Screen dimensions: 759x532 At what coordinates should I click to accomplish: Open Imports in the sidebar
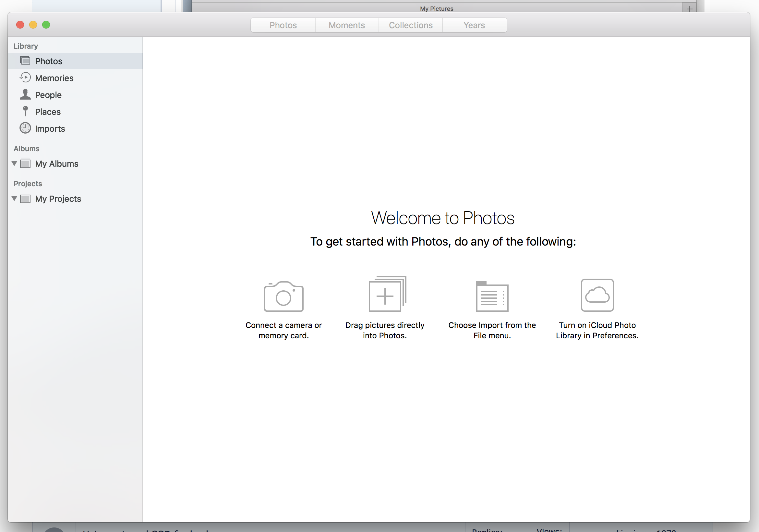point(75,128)
